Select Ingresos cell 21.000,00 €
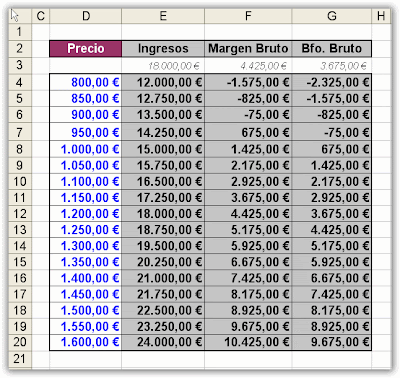 [x=163, y=278]
